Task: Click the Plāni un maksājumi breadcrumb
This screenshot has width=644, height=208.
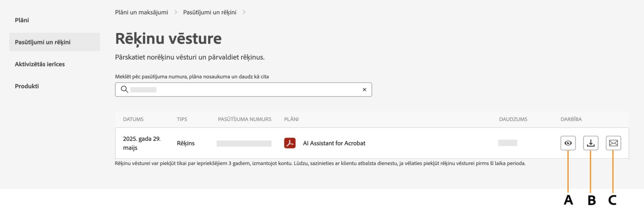Action: [142, 12]
